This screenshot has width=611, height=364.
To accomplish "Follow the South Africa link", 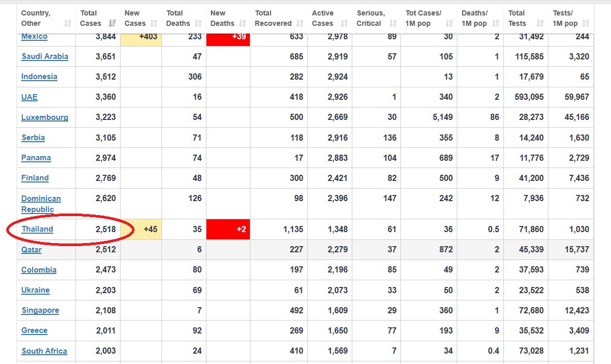I will click(44, 351).
